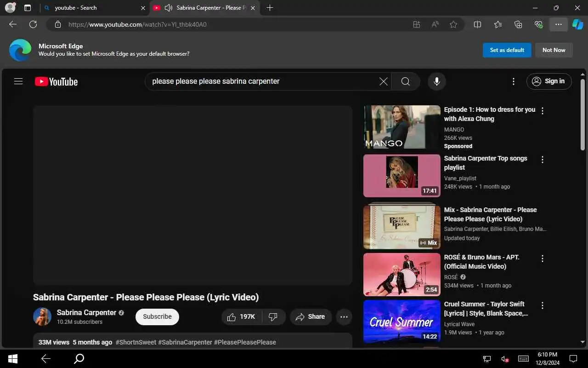The width and height of the screenshot is (588, 368).
Task: Click the video player area
Action: coord(192,195)
